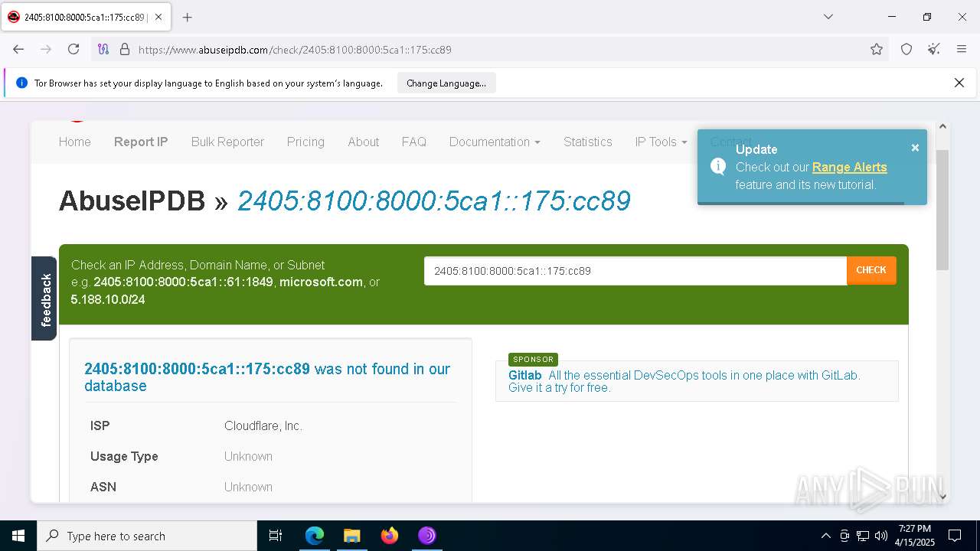This screenshot has width=980, height=551.
Task: Bookmark this page with the star
Action: click(x=877, y=49)
